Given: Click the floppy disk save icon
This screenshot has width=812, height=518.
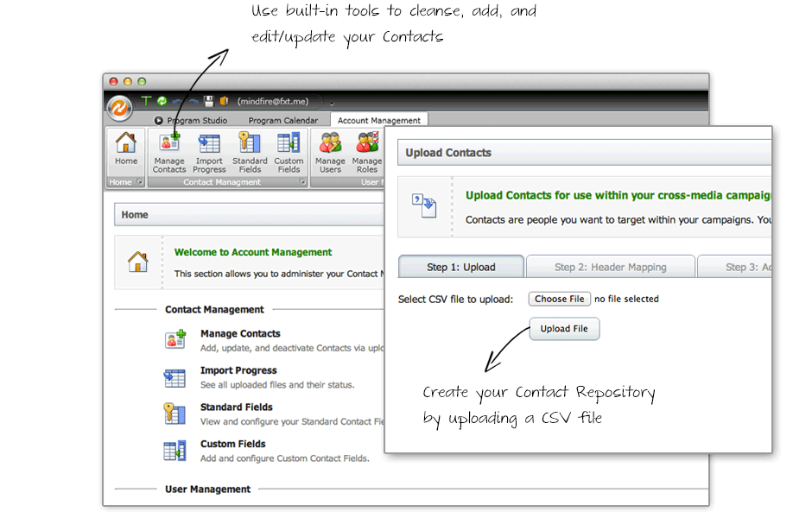Looking at the screenshot, I should 208,101.
